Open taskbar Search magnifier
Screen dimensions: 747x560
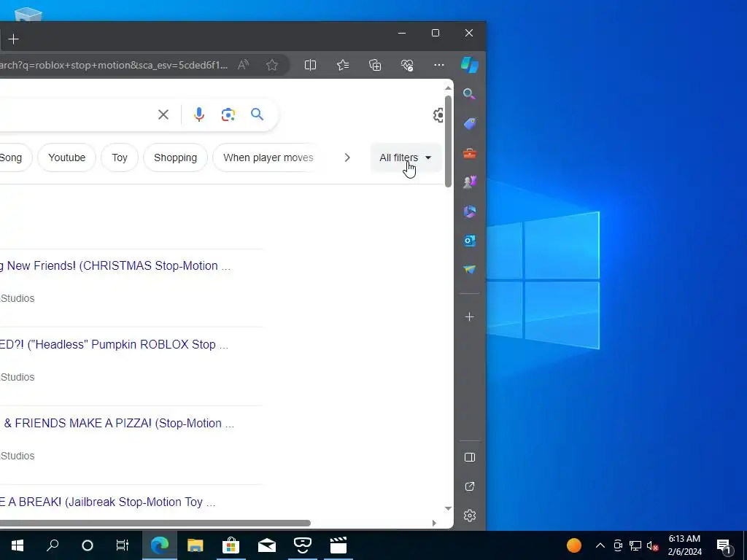point(53,545)
